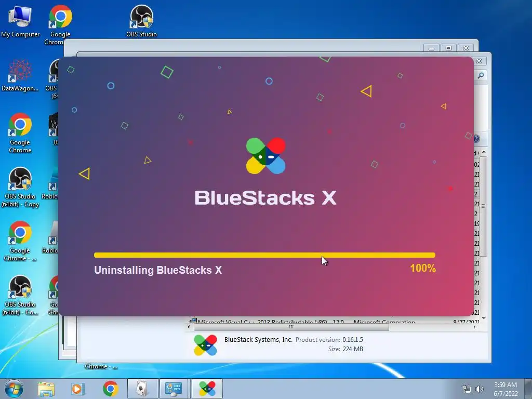Click the Uninstalling BlueStacks X status text
This screenshot has width=532, height=399.
click(158, 270)
